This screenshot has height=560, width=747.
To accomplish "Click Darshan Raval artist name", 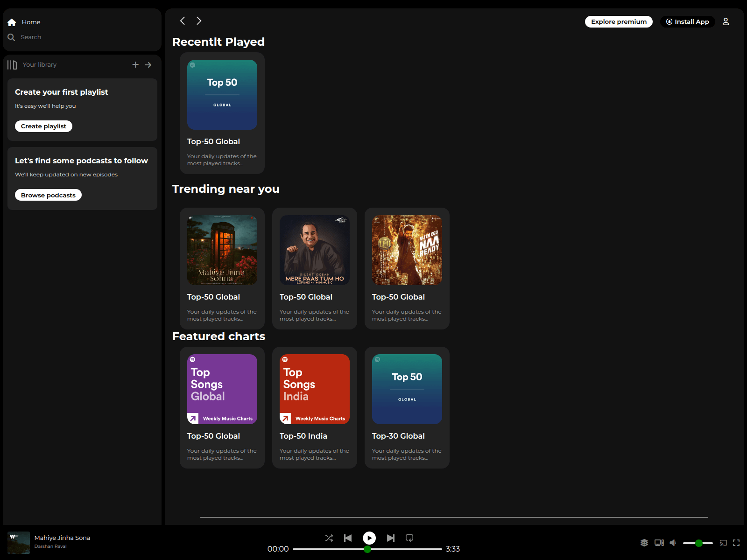I will pos(50,546).
